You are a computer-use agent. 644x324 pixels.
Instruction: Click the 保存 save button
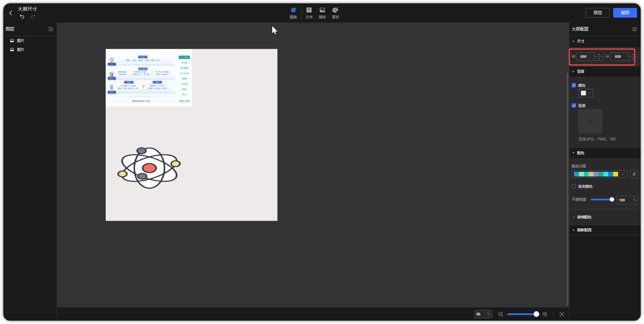[x=625, y=13]
